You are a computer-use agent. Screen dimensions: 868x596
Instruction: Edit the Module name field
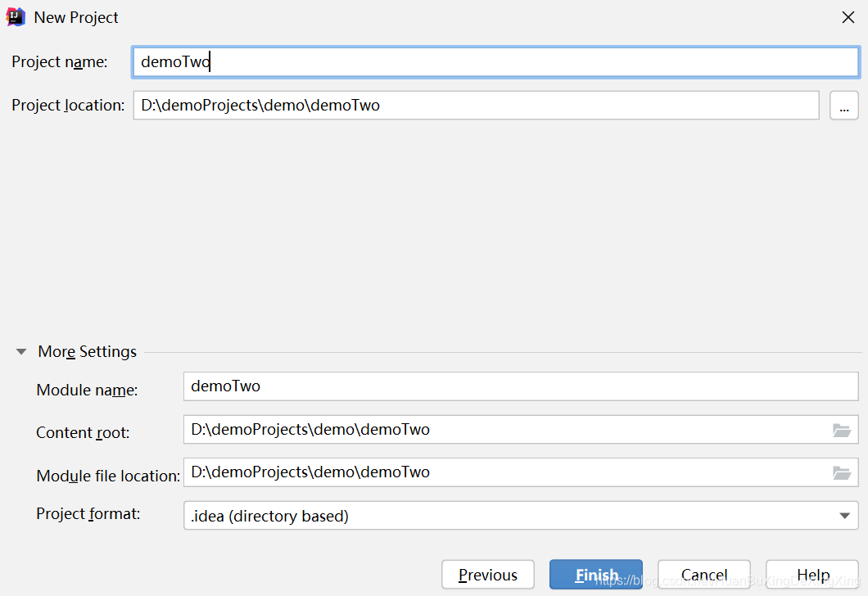tap(521, 386)
